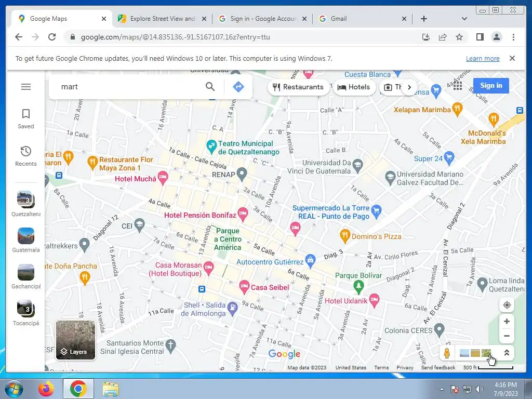Click the Hotel Uxlanik pin
Viewport: 532px width, 399px height.
(x=374, y=300)
